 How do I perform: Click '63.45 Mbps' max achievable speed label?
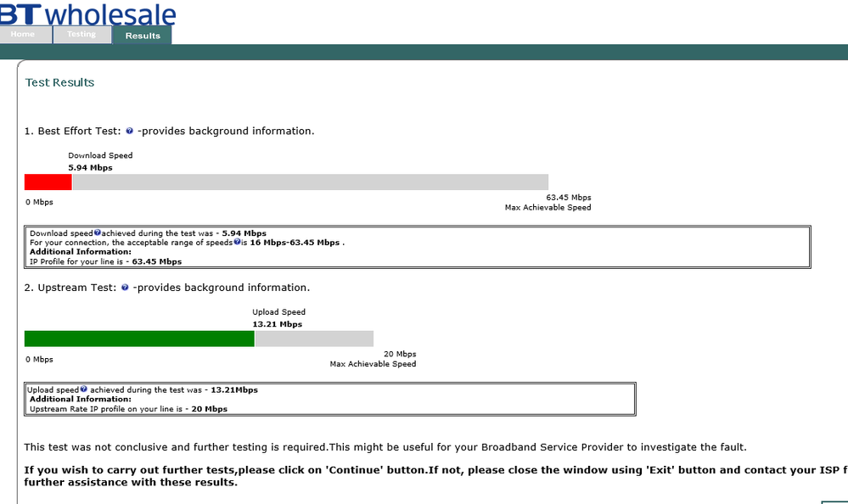[x=569, y=198]
